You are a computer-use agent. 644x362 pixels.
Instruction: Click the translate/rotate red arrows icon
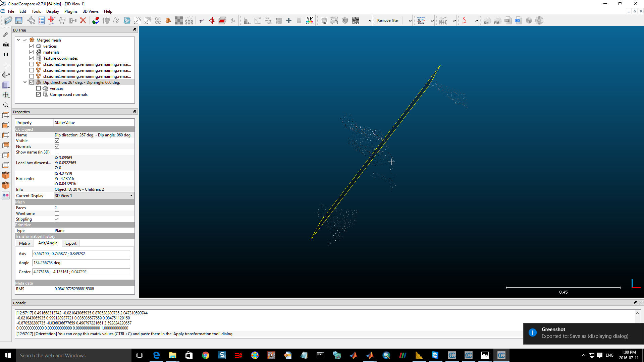212,21
